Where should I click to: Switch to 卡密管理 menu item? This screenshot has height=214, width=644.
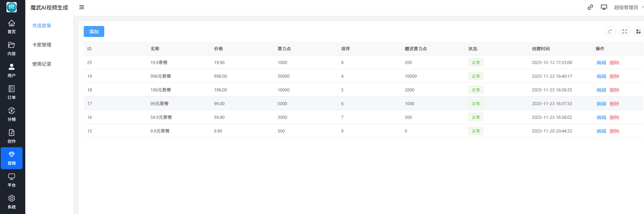(x=42, y=45)
